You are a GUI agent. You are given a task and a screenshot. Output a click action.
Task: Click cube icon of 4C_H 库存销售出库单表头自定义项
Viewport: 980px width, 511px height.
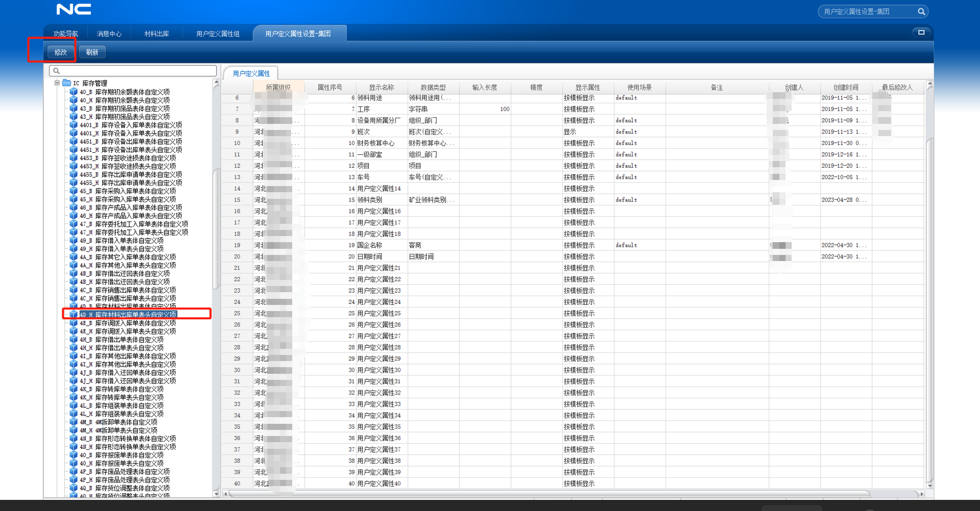point(73,298)
